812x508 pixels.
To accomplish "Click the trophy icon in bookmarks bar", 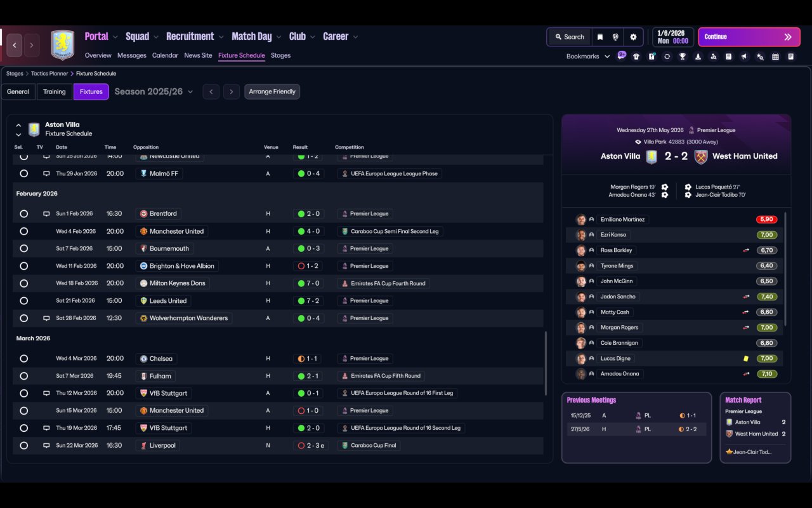I will 683,57.
